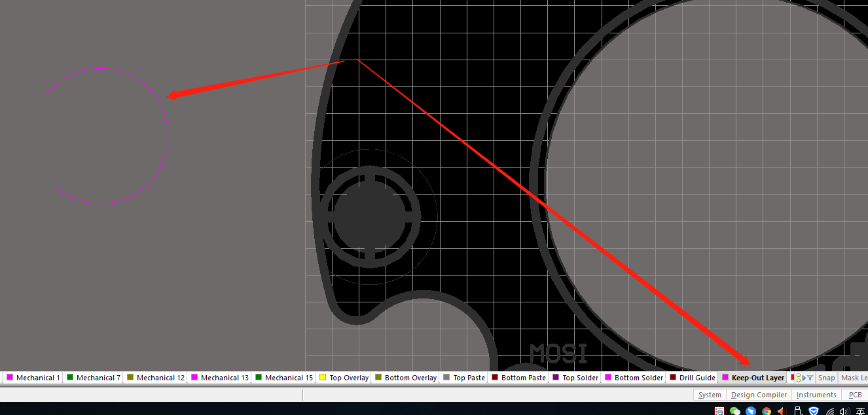Screen dimensions: 868x415
Task: Click the magenta Bottom Solder color swatch
Action: point(608,378)
